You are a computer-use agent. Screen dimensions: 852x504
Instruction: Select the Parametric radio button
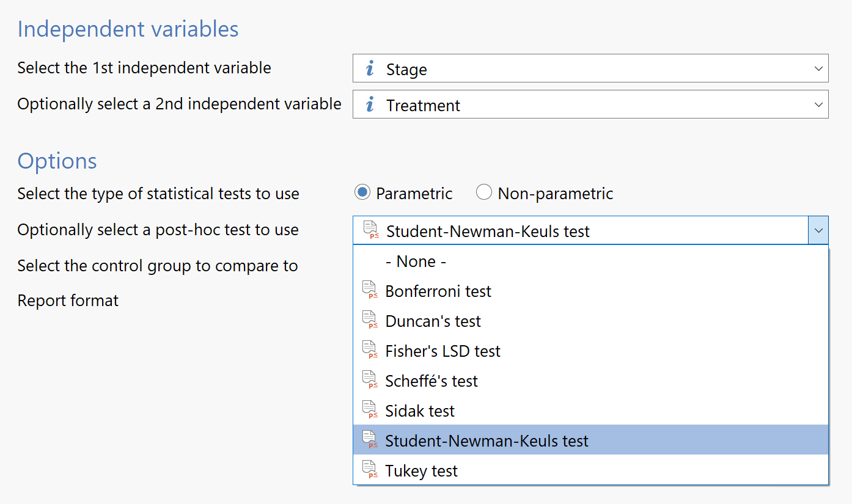pyautogui.click(x=362, y=193)
